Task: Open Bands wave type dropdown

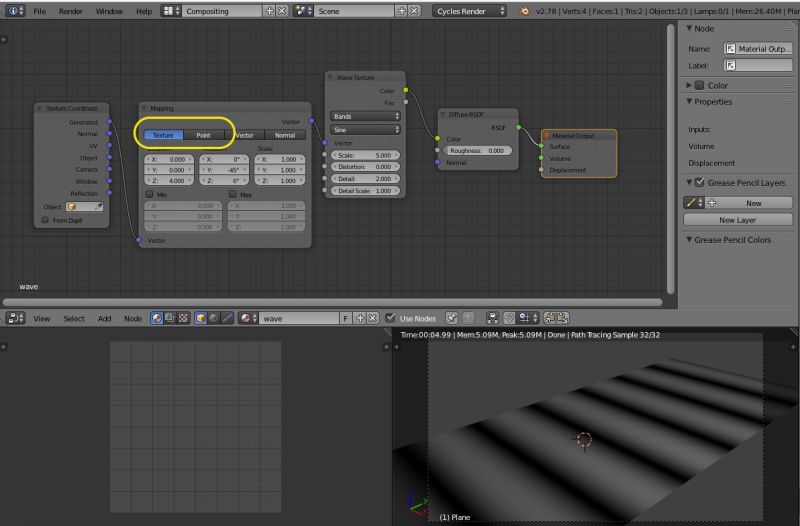Action: point(365,116)
